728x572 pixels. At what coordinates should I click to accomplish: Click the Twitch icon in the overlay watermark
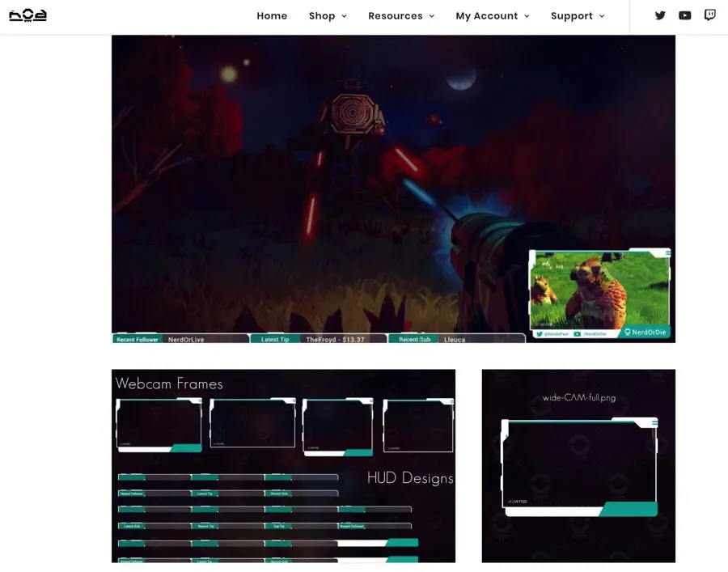627,331
